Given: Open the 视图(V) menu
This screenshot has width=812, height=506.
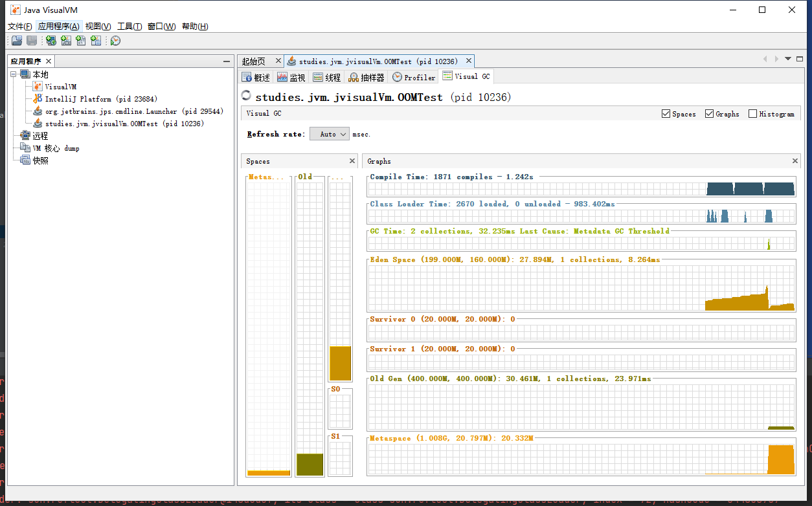Looking at the screenshot, I should pos(98,27).
